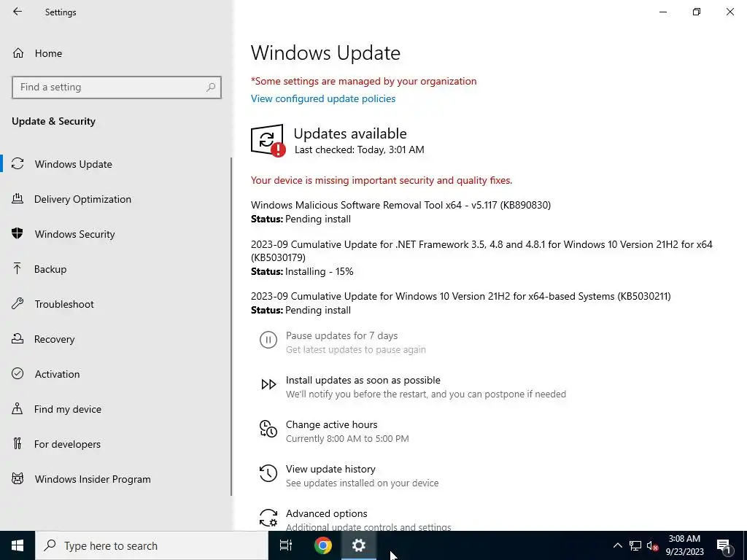Click the muted volume tray icon
This screenshot has width=747, height=560.
click(x=653, y=546)
